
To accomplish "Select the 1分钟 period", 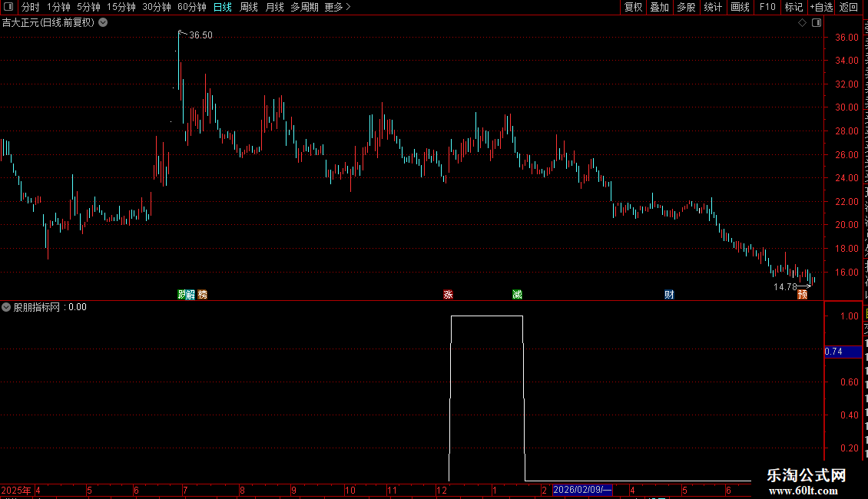I will pos(58,7).
